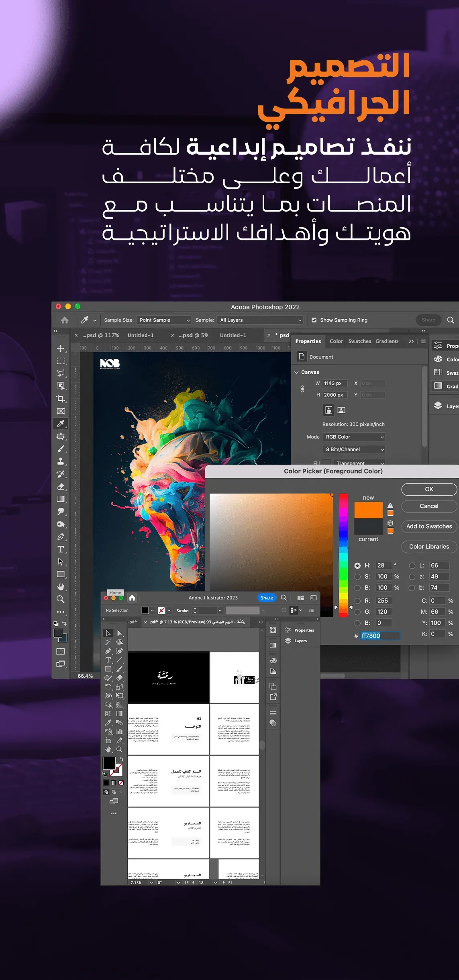Select the Lab a channel radio button

412,576
